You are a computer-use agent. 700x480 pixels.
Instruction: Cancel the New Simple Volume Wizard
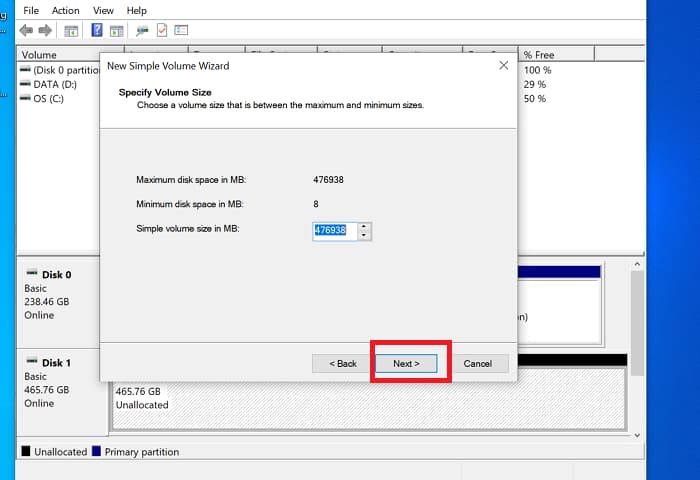[477, 363]
